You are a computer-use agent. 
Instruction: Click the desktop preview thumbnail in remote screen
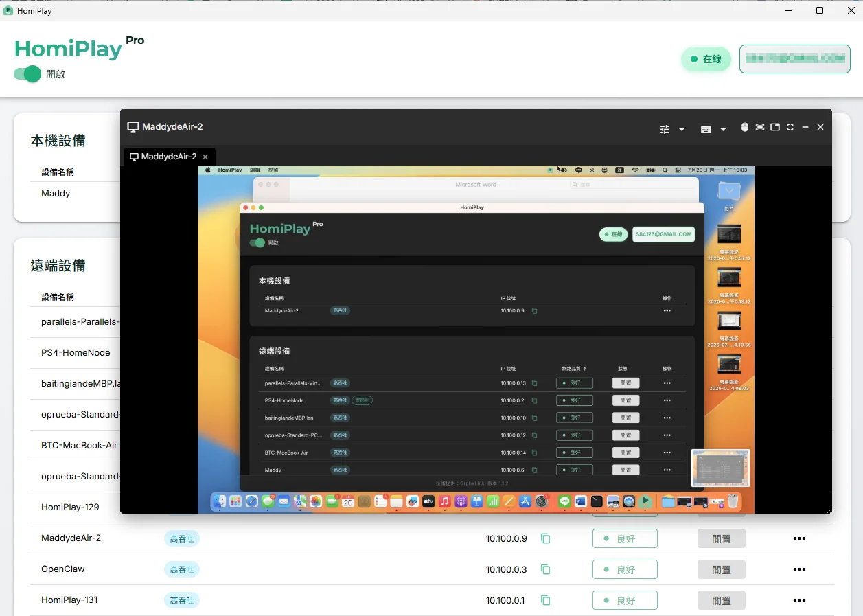coord(720,469)
